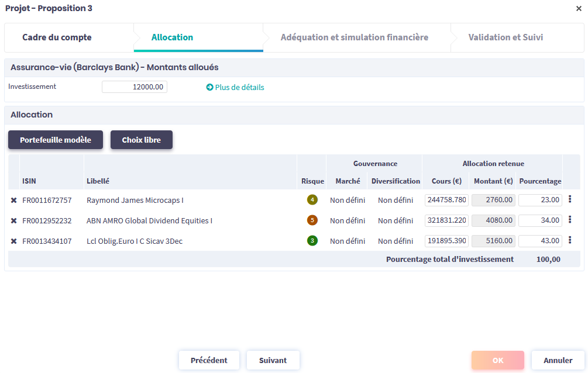Click the green risk 3 badge
This screenshot has width=588, height=373.
coord(312,241)
